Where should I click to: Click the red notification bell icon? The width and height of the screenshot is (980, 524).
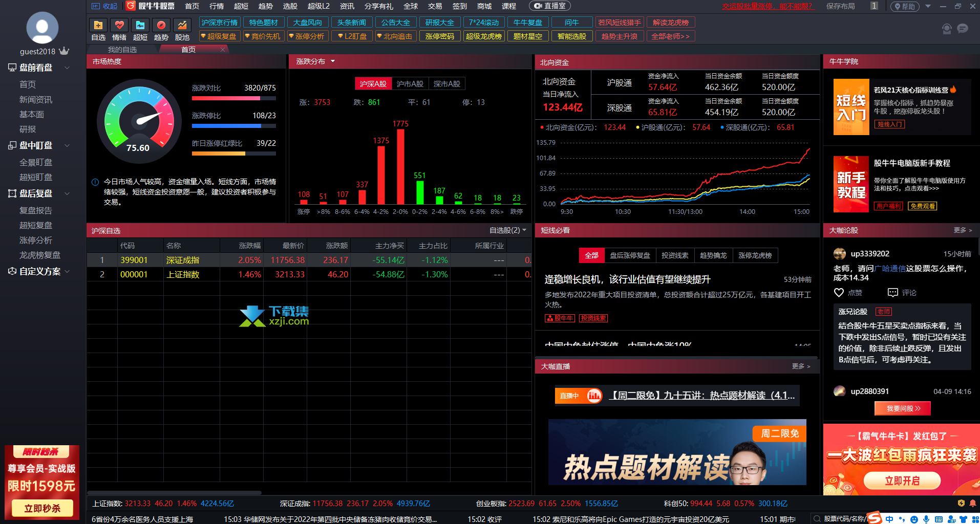click(972, 504)
